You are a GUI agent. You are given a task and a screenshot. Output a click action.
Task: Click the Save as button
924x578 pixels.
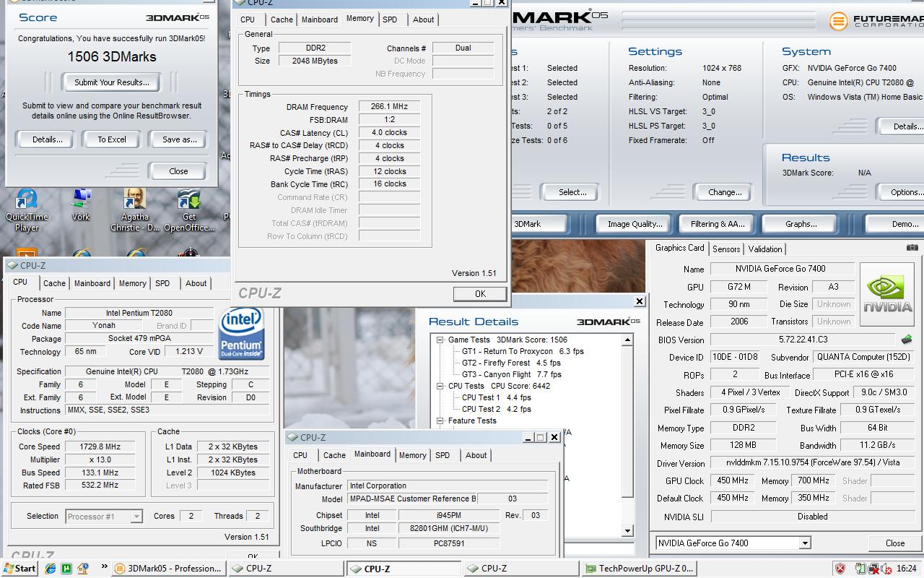[x=179, y=139]
